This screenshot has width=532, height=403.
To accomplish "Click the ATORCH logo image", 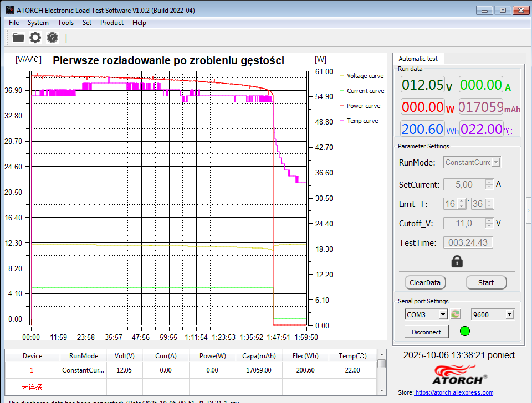I will (x=459, y=375).
